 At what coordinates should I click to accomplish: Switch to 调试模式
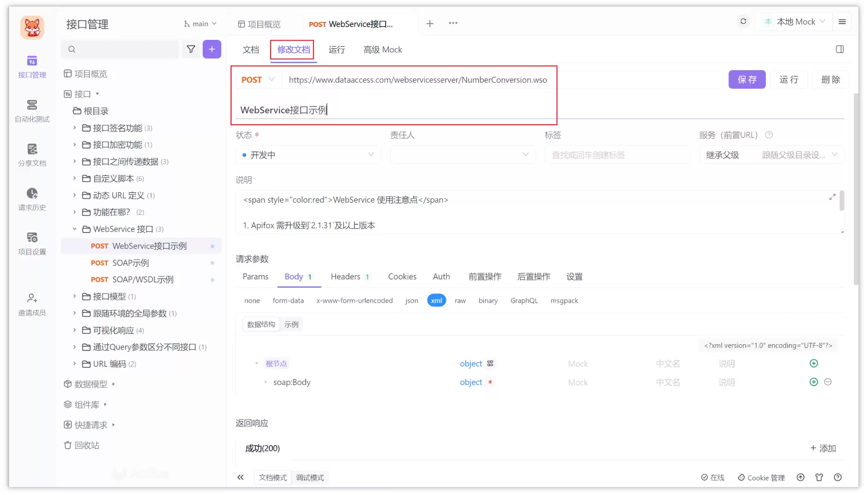coord(310,478)
